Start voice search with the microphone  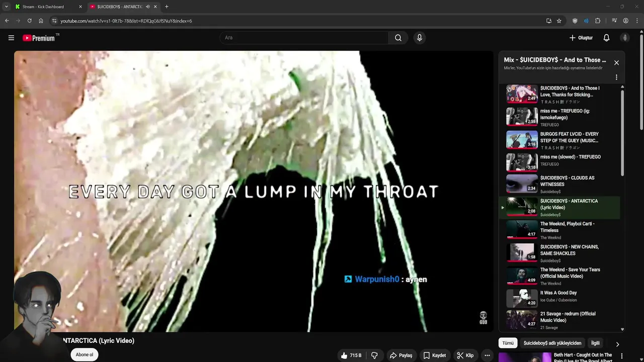[420, 38]
